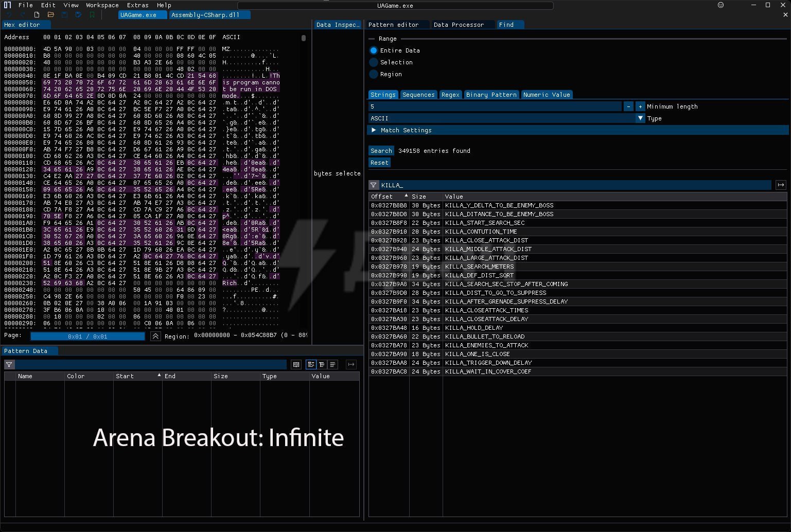791x532 pixels.
Task: Open the Workspace menu
Action: pyautogui.click(x=102, y=5)
